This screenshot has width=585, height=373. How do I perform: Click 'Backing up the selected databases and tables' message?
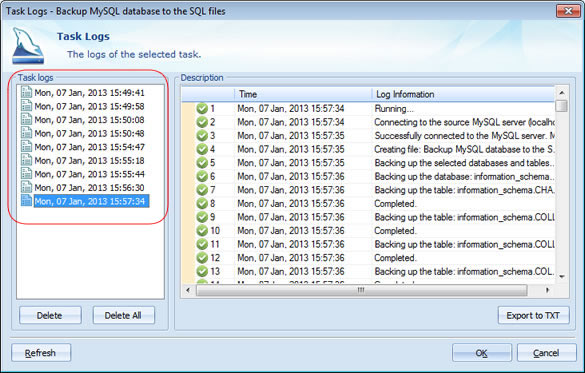tap(464, 163)
